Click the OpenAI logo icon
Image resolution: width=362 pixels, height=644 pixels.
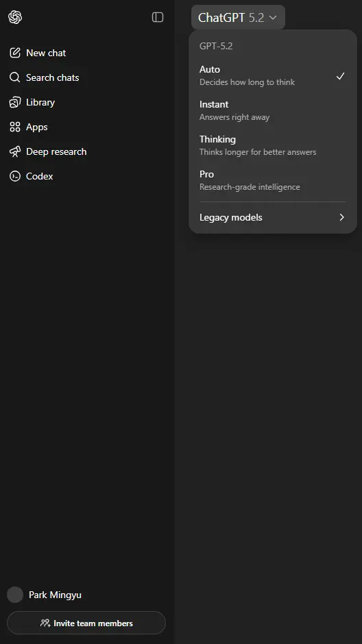tap(15, 17)
